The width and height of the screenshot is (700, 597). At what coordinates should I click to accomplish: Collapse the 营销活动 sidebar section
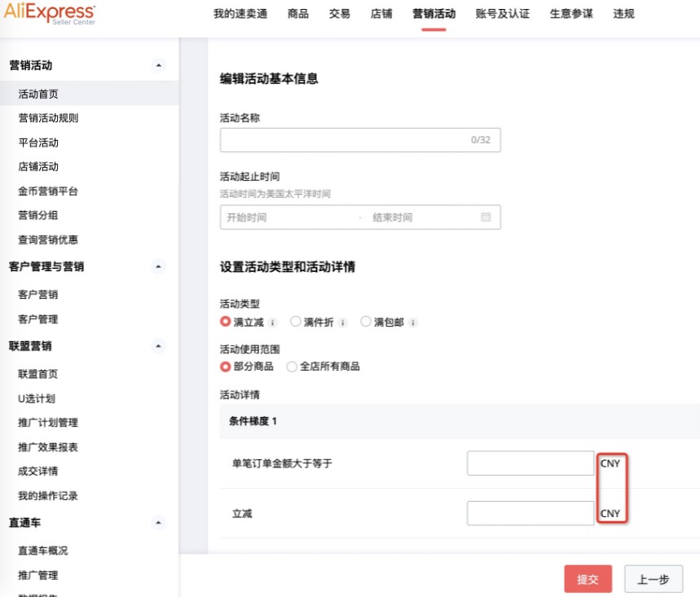pyautogui.click(x=158, y=66)
